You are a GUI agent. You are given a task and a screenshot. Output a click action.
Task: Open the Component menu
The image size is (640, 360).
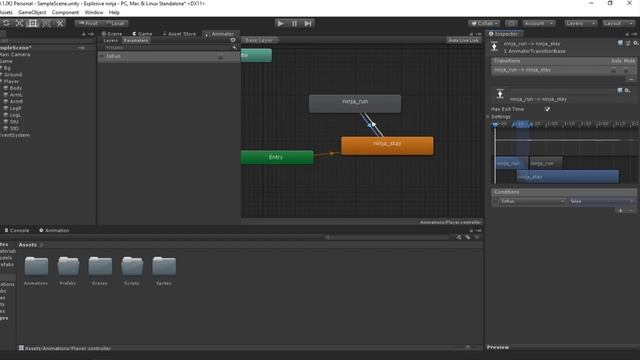pyautogui.click(x=65, y=12)
